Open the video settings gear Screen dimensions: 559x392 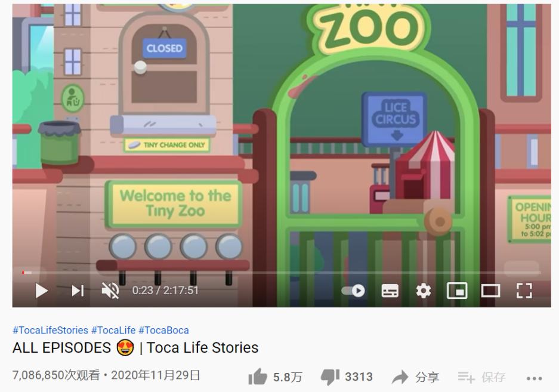(x=424, y=291)
